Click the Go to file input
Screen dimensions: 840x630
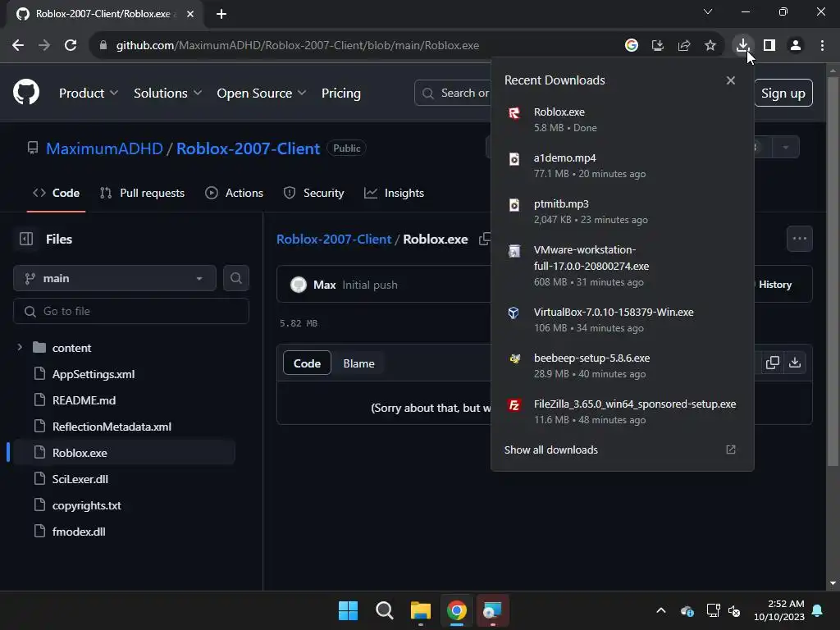131,311
